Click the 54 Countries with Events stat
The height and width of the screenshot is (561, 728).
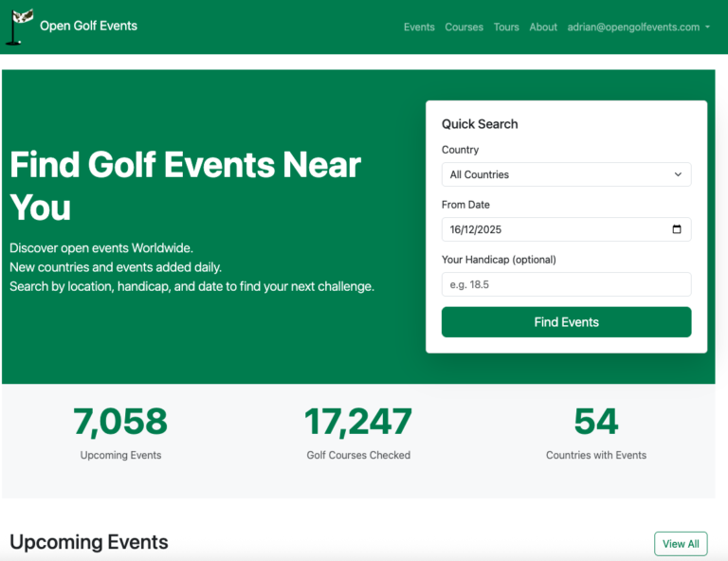click(595, 423)
